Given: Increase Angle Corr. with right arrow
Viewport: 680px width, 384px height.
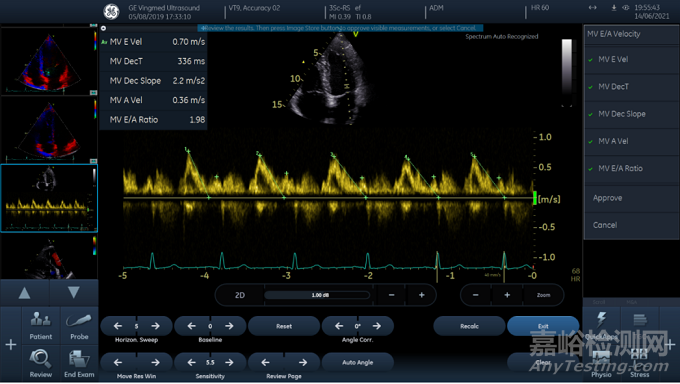Looking at the screenshot, I should [376, 326].
